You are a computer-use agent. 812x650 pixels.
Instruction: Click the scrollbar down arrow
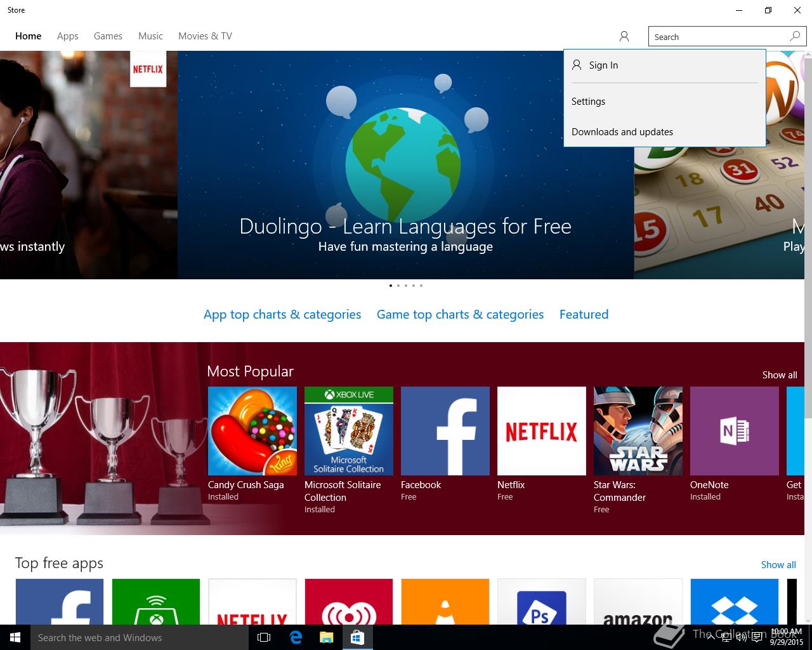click(808, 620)
